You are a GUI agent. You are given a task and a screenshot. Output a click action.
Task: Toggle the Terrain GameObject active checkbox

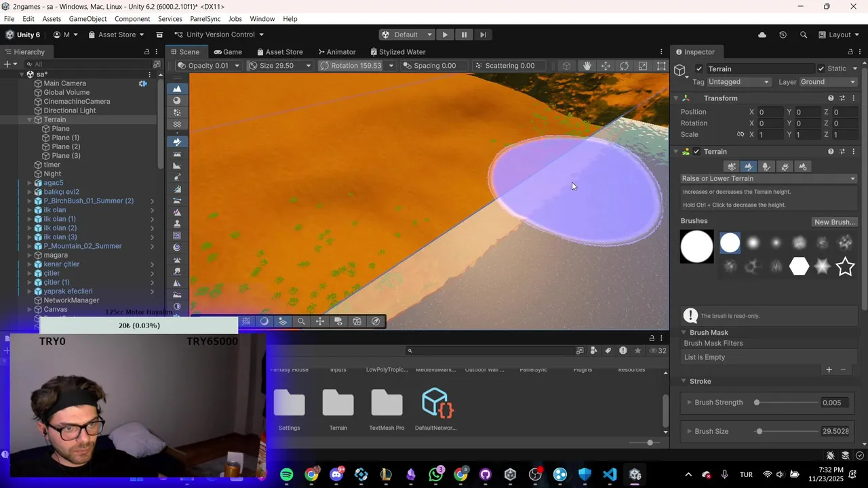(x=699, y=68)
